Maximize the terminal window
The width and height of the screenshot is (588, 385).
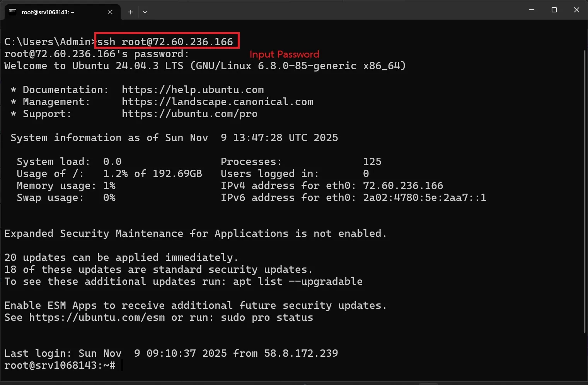(554, 10)
